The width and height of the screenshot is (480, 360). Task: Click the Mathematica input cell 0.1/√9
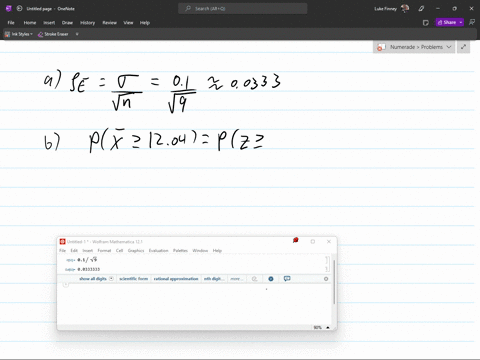pos(87,260)
